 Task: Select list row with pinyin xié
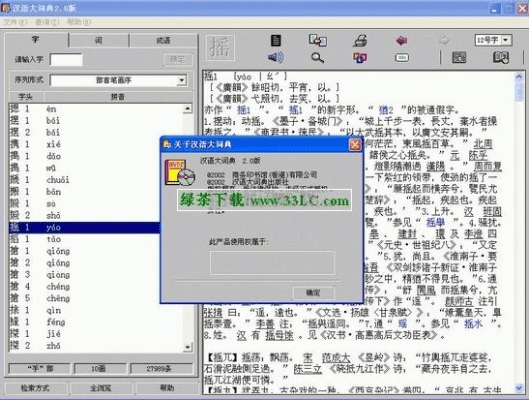click(96, 144)
